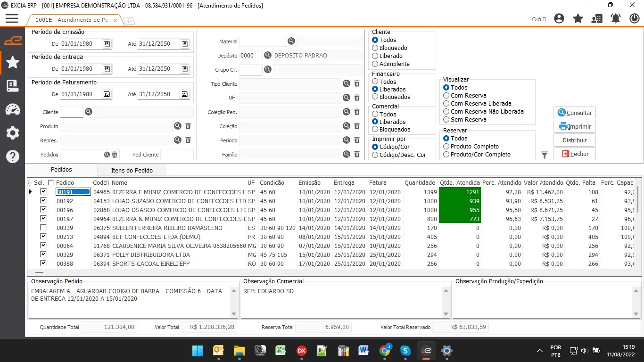Screen dimensions: 644x362
Task: Open the hamburger main menu
Action: (x=12, y=18)
